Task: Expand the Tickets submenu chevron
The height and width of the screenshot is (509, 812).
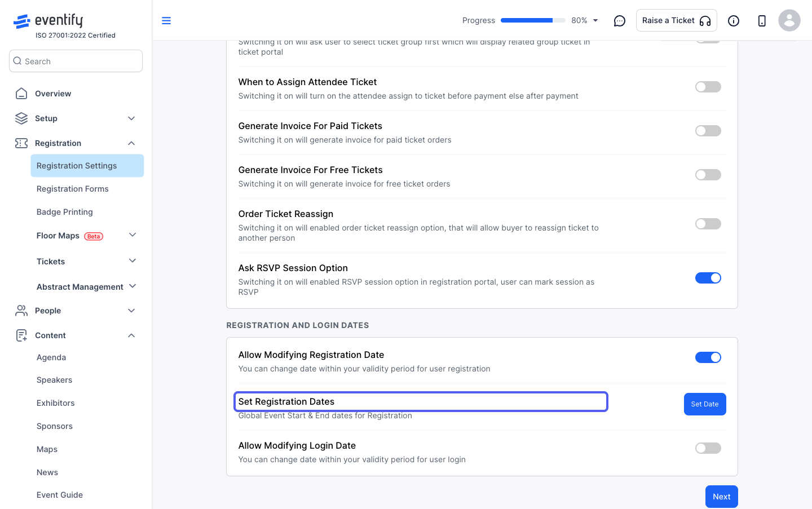Action: (x=133, y=261)
